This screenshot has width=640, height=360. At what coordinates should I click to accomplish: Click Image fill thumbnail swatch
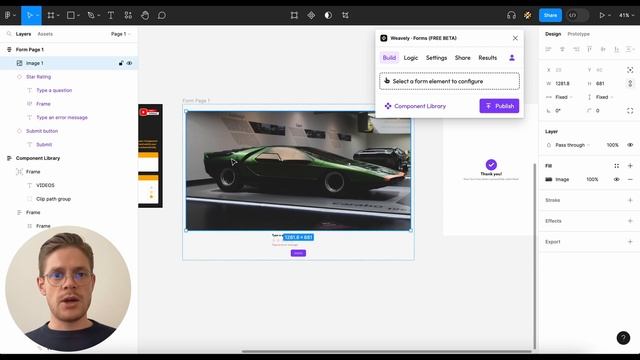point(549,180)
